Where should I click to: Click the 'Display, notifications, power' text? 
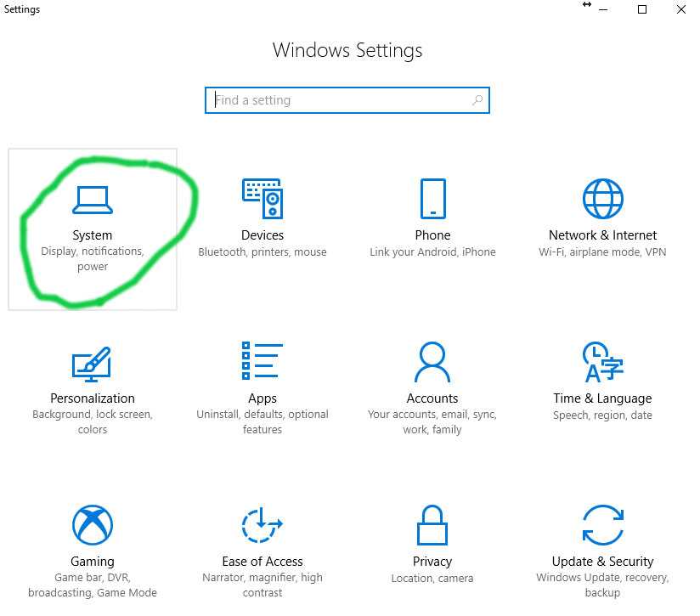click(x=93, y=259)
